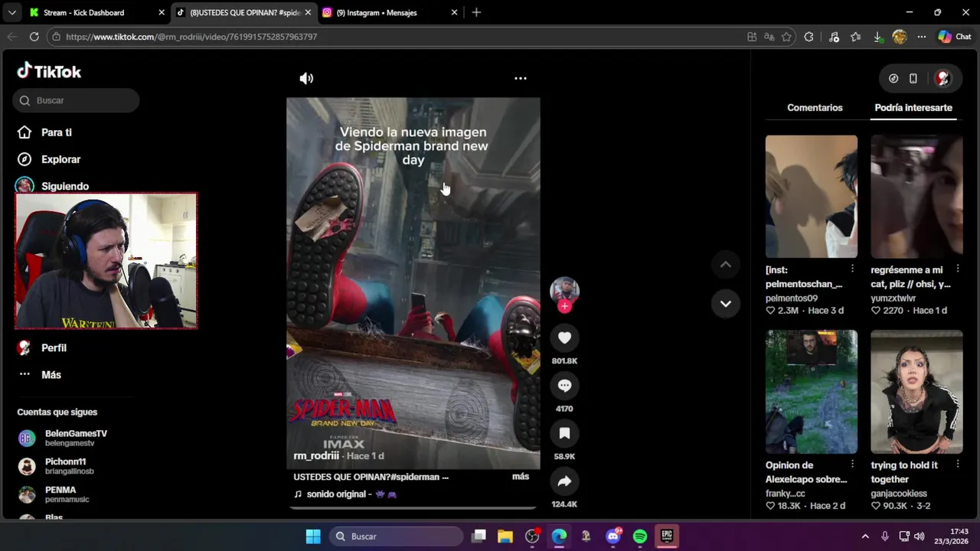Open 'sonido original' sound link
980x551 pixels.
(345, 494)
